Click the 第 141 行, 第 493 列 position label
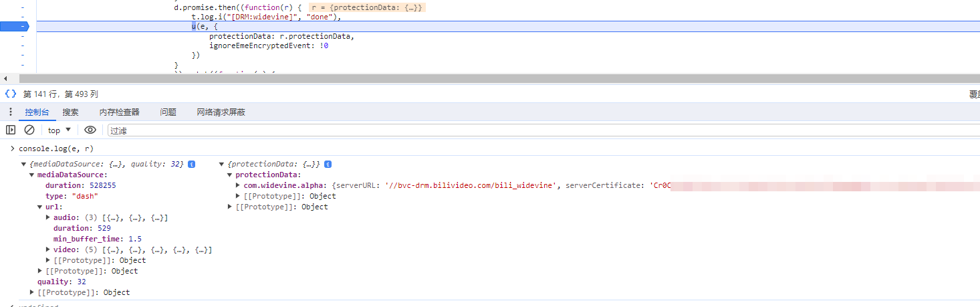This screenshot has width=980, height=307. [61, 94]
